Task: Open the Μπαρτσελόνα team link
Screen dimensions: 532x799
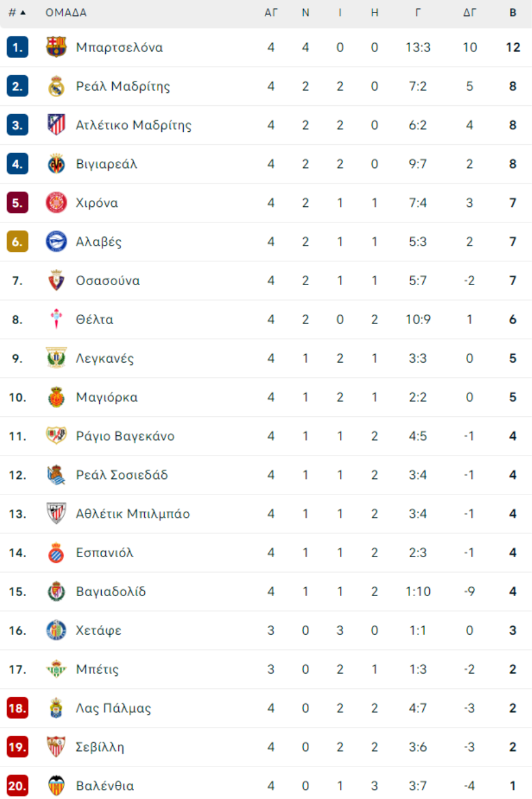Action: pos(119,47)
